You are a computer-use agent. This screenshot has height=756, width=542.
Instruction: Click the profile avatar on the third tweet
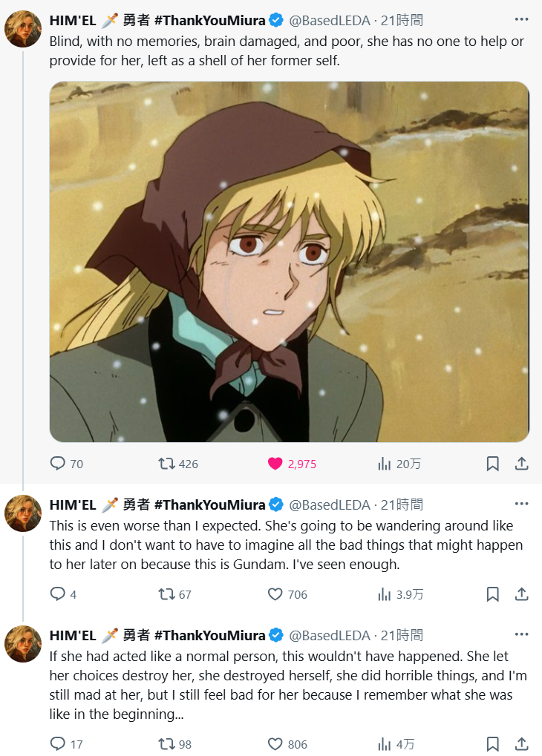(23, 644)
